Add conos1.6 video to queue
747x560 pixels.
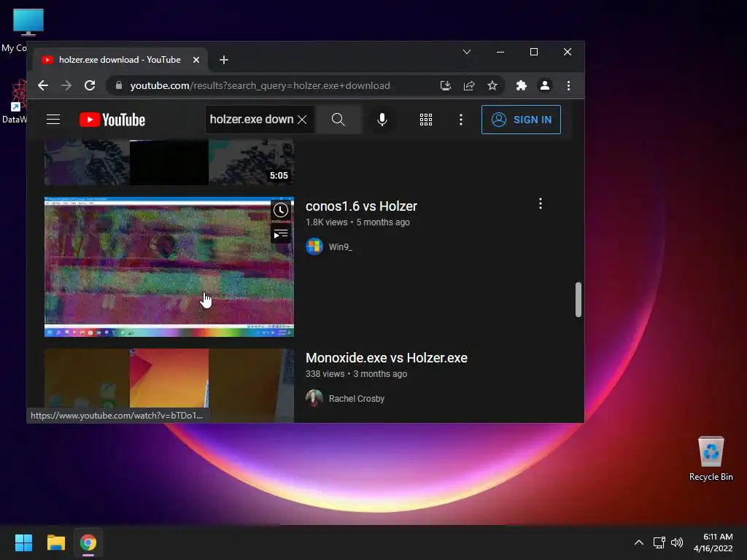[x=281, y=234]
